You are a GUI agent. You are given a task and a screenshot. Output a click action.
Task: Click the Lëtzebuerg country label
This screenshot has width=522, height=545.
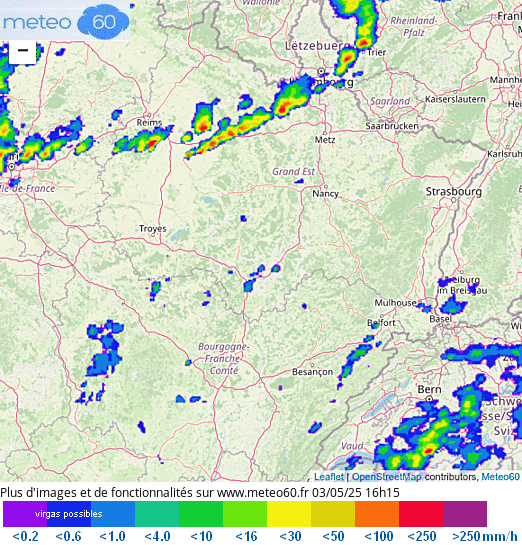tap(317, 46)
